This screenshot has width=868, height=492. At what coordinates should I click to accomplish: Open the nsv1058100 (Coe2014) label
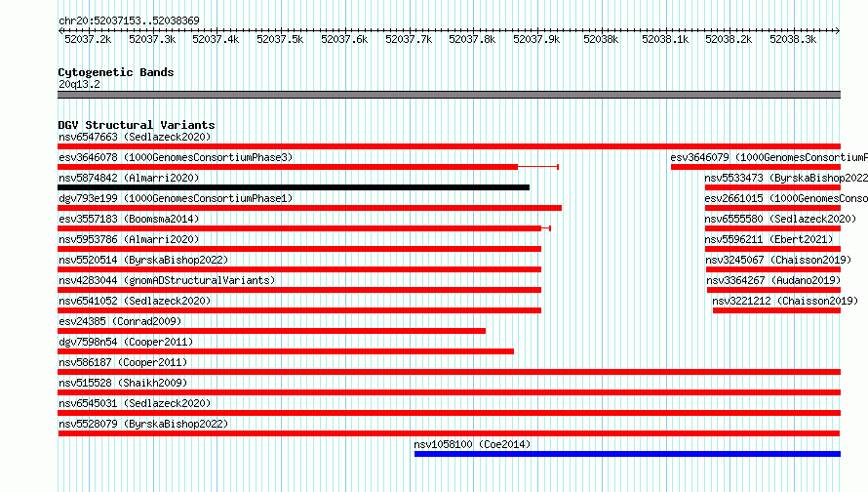click(x=472, y=444)
